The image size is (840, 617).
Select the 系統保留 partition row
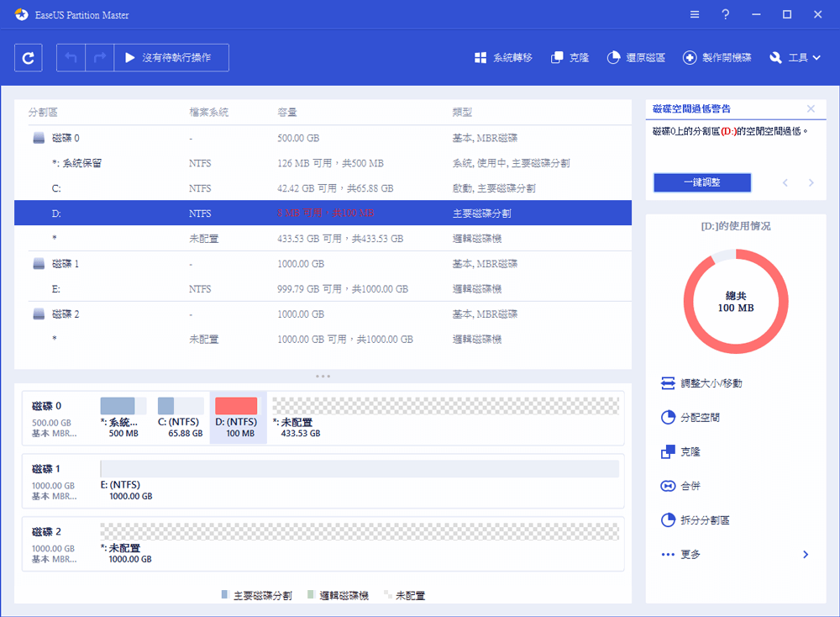pyautogui.click(x=323, y=163)
